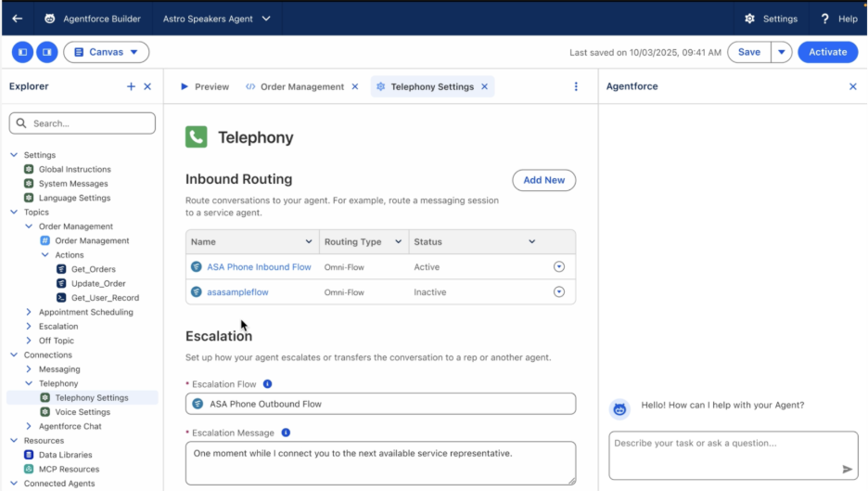Open Global Instructions in Explorer
The height and width of the screenshot is (491, 868).
[x=74, y=169]
